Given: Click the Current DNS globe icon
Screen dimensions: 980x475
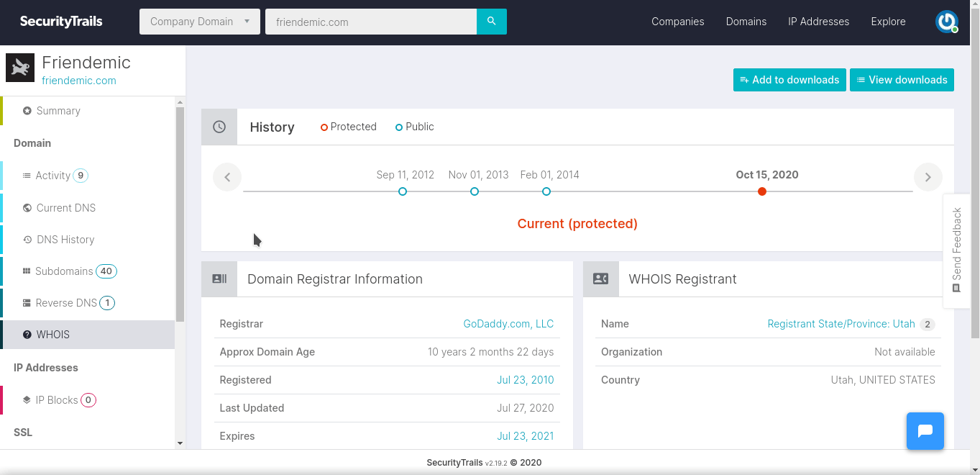Looking at the screenshot, I should (x=27, y=208).
